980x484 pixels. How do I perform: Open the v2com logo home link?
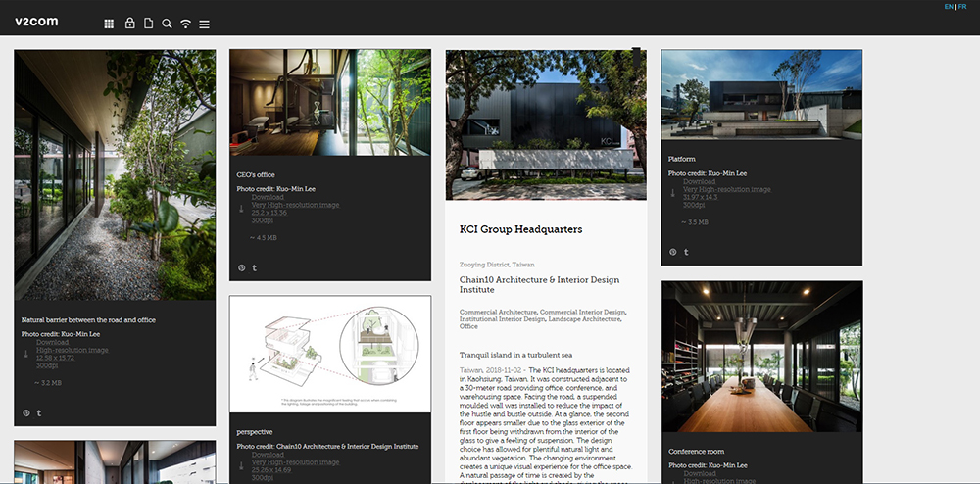pyautogui.click(x=36, y=22)
